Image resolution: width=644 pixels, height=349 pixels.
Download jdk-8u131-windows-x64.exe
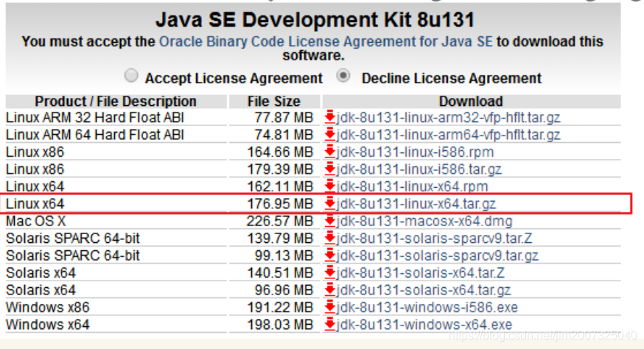tap(424, 325)
